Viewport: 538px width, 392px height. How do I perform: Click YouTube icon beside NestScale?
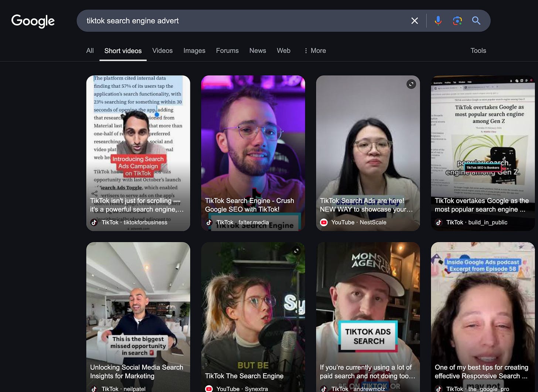324,222
